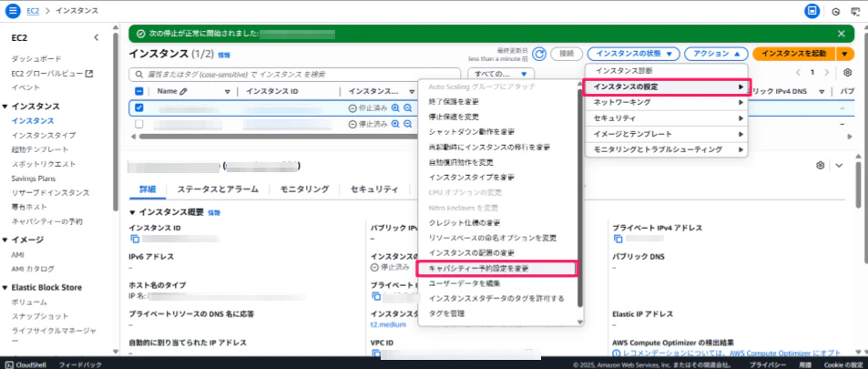Viewport: 868px width, 369px height.
Task: Open the インスタンスの設定 submenu
Action: point(667,87)
